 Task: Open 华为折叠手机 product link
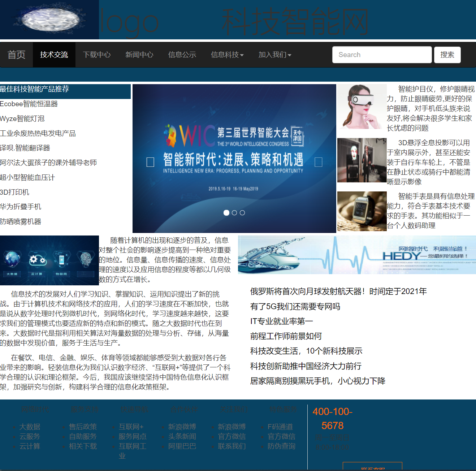point(21,207)
